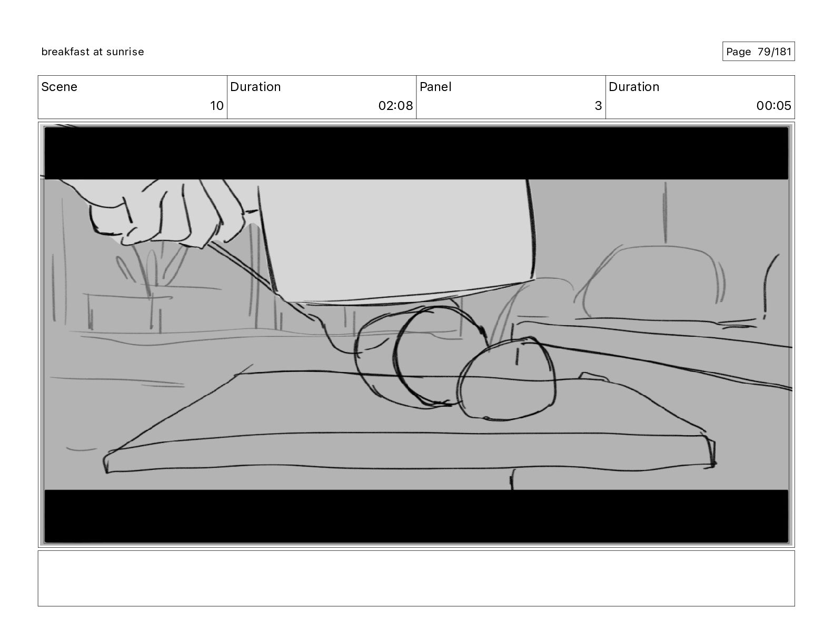Click the Page 79/181 indicator box

(x=758, y=52)
